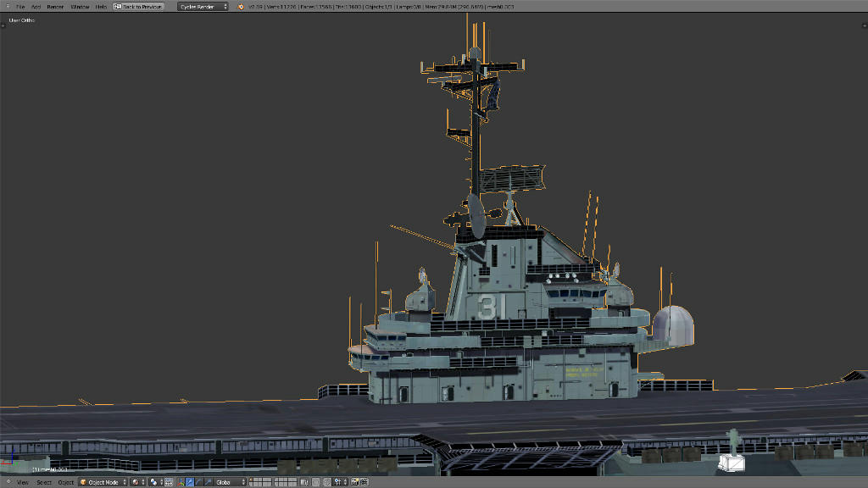Open the File menu
This screenshot has width=868, height=488.
pos(20,7)
